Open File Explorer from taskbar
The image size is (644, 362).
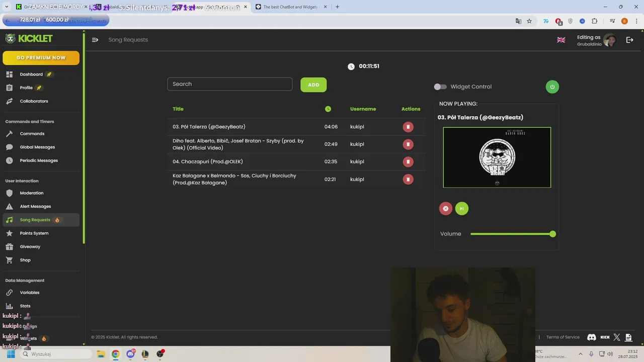click(x=101, y=354)
